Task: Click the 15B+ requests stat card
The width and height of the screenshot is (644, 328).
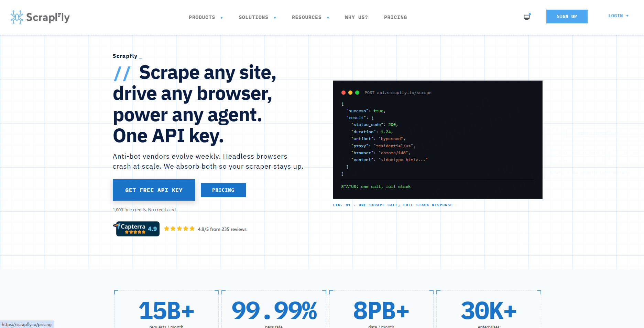Action: click(166, 309)
